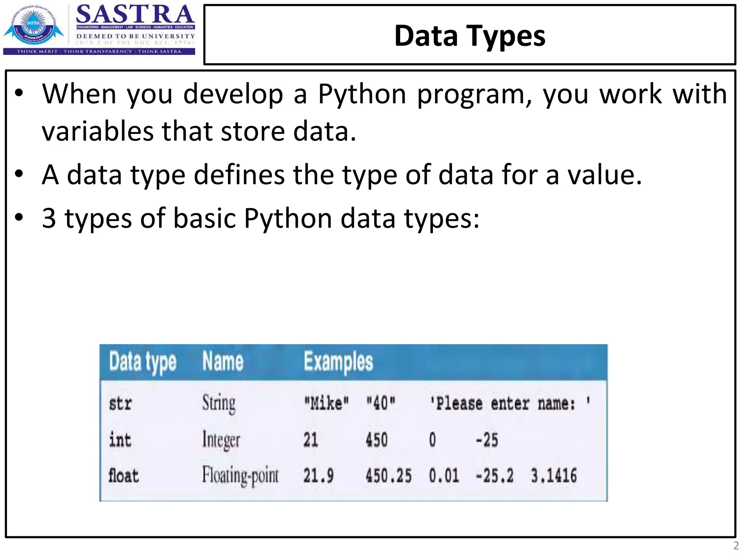
Task: Click the 'Please enter name:' example
Action: click(x=510, y=404)
